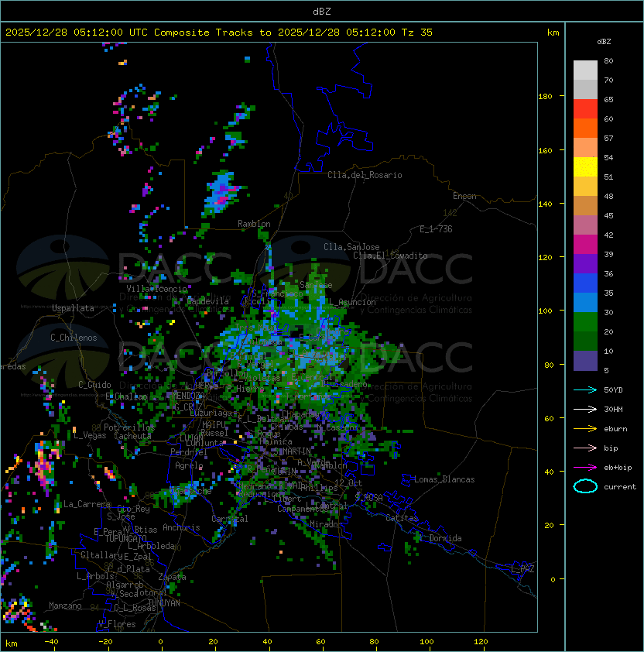Click the '50YD' legend label
Viewport: 644px width, 652px height.
pos(613,389)
